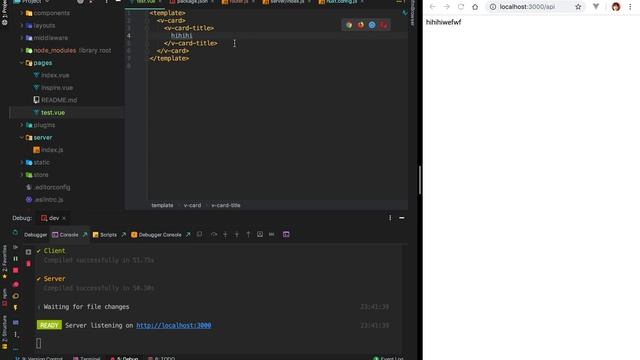This screenshot has width=640, height=360.
Task: Open the Event Log
Action: (388, 358)
